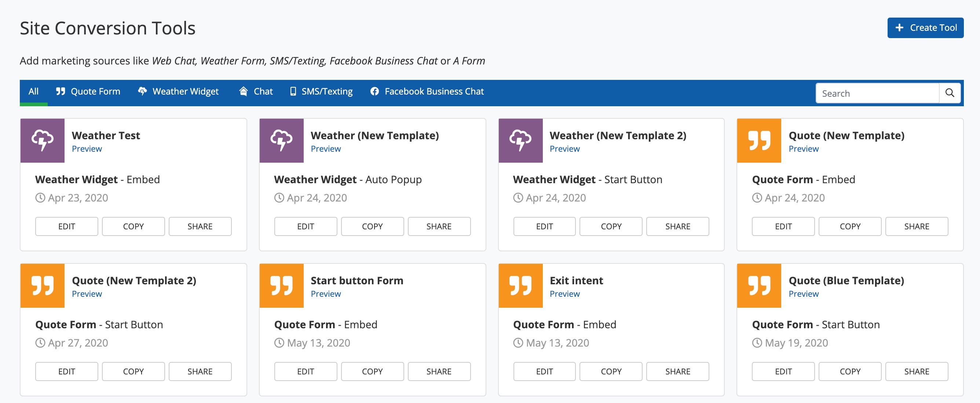Open the Weather Widget tab
980x403 pixels.
tap(178, 92)
